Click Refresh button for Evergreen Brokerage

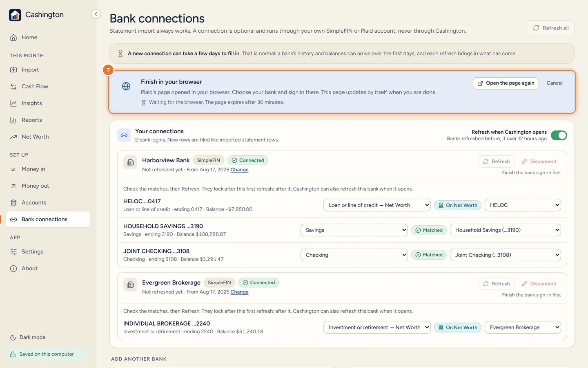(x=497, y=284)
